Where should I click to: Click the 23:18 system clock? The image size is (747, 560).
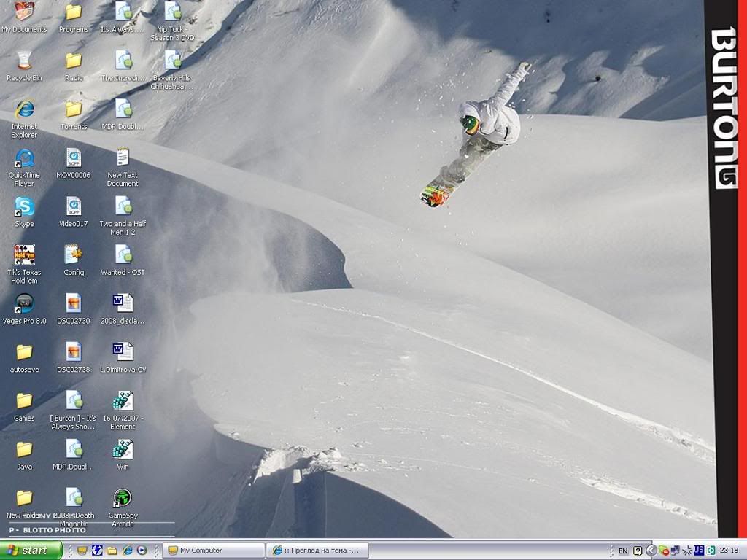click(729, 551)
